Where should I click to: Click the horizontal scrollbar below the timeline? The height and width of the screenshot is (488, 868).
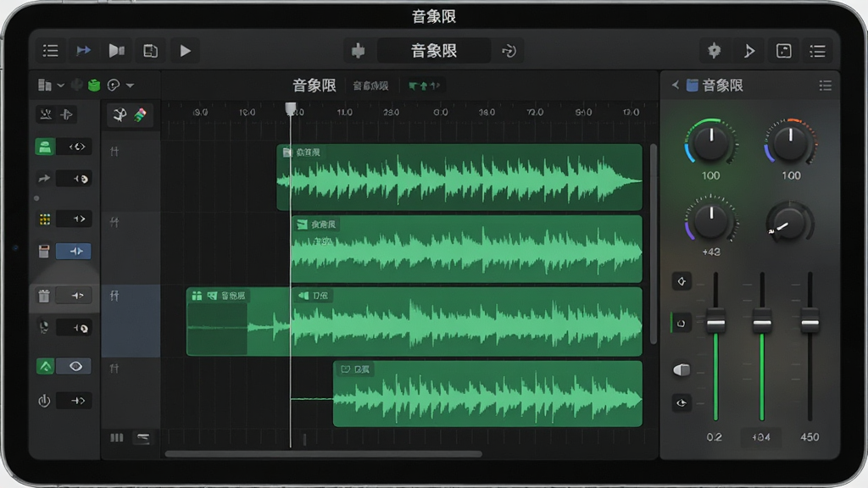point(323,454)
